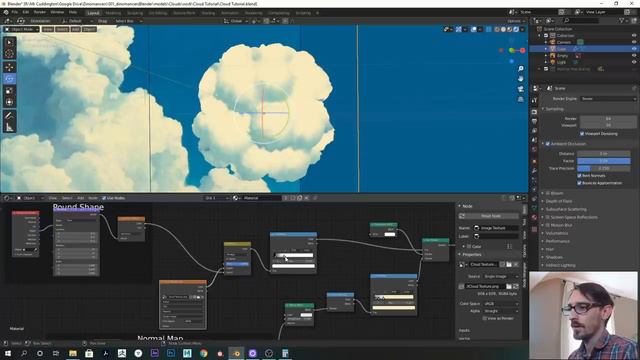Switch to the Layout workspace tab
640x360 pixels.
pos(93,13)
